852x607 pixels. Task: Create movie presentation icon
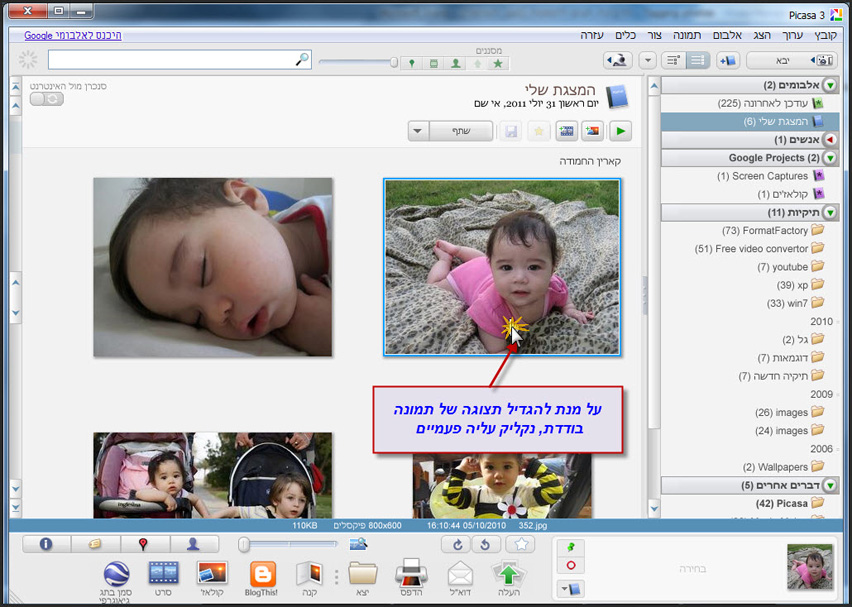click(566, 131)
